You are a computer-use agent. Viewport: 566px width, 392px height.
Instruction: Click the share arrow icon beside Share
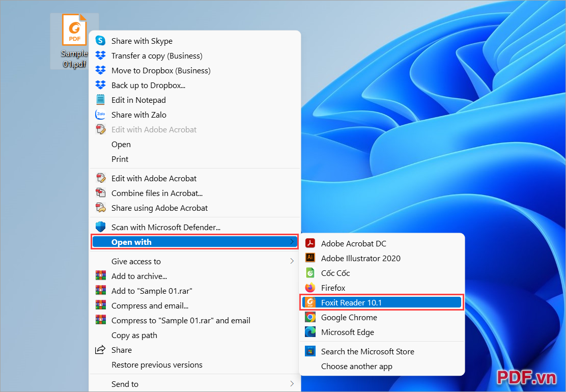coord(100,350)
